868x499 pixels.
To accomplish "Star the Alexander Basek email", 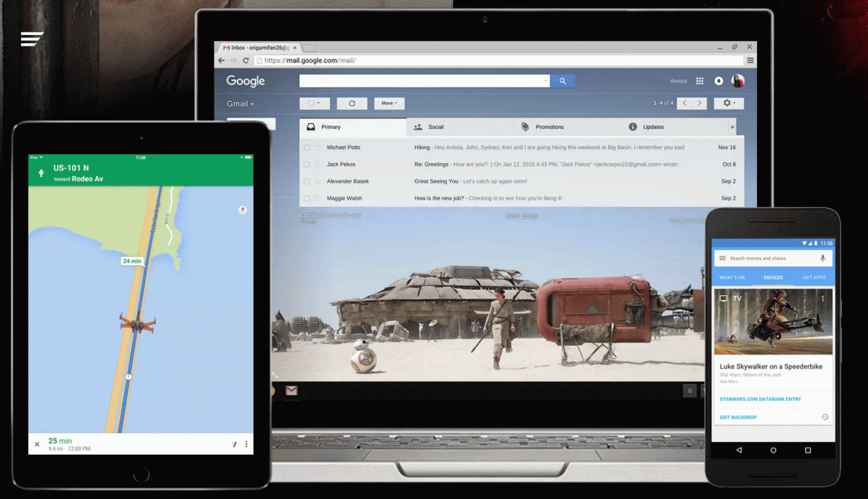I will click(318, 182).
